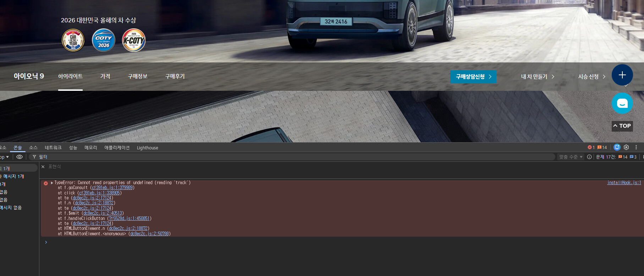Go to the 가격 page tab

pos(105,76)
